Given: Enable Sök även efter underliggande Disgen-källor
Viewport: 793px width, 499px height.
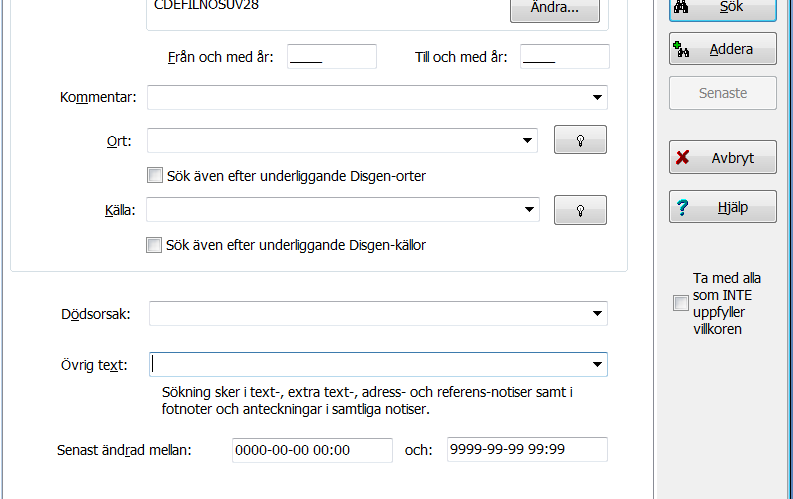Looking at the screenshot, I should (x=154, y=245).
